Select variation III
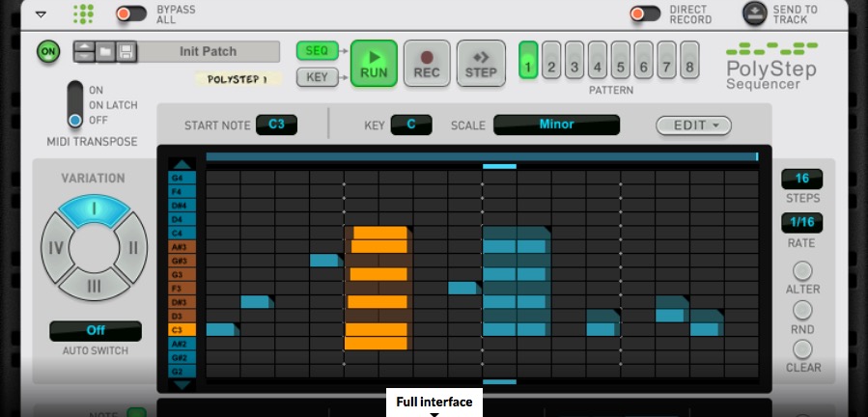 [x=94, y=285]
